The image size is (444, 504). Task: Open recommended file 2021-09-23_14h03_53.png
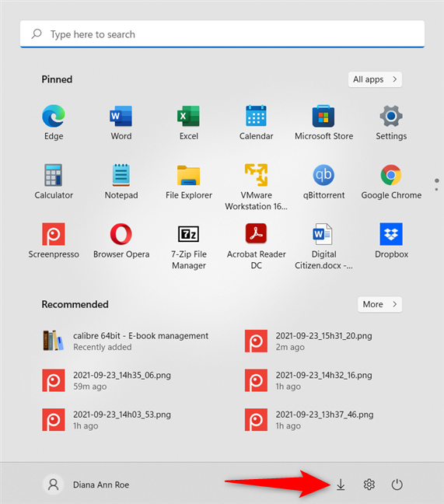click(x=107, y=420)
